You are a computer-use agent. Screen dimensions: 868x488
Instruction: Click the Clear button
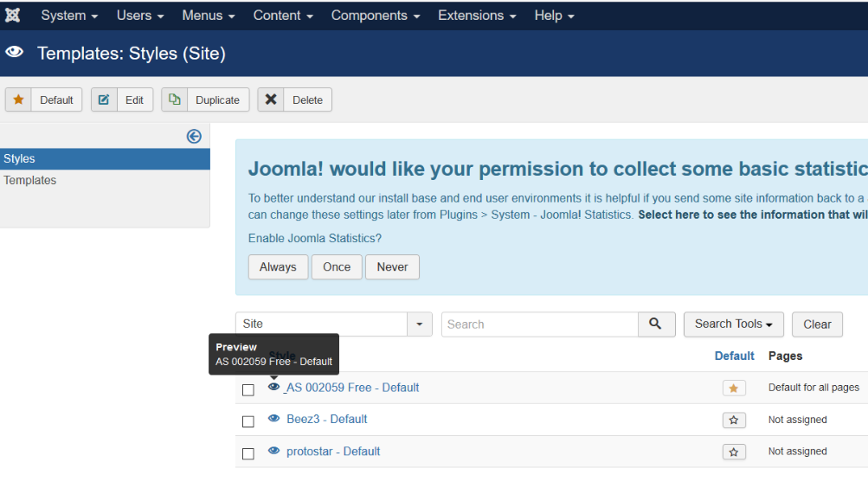[x=817, y=324]
